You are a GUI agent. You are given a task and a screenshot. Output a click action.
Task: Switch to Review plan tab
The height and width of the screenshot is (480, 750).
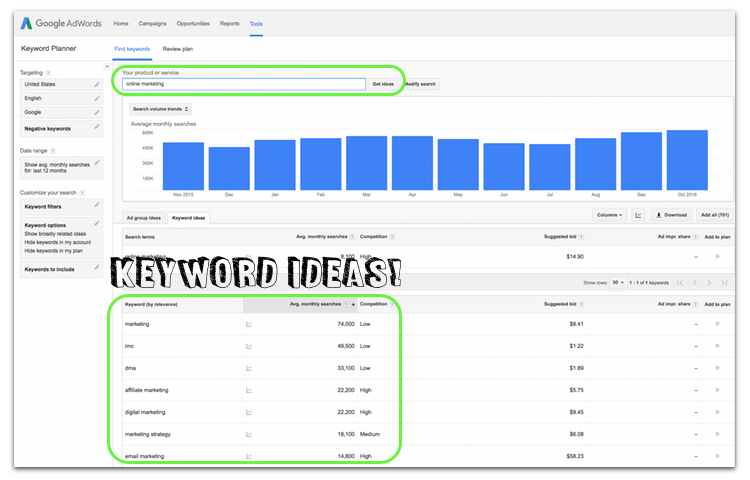click(178, 49)
